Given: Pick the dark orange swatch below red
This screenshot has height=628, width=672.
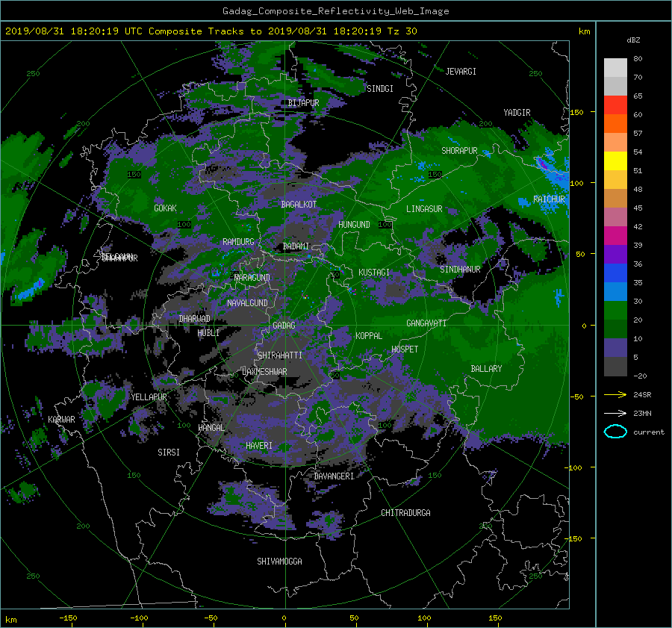Looking at the screenshot, I should point(615,123).
